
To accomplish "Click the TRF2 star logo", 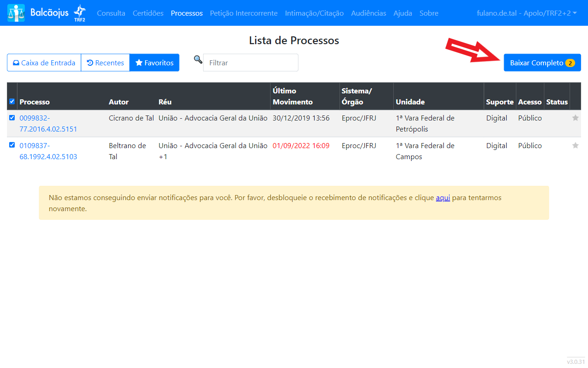I will point(80,13).
